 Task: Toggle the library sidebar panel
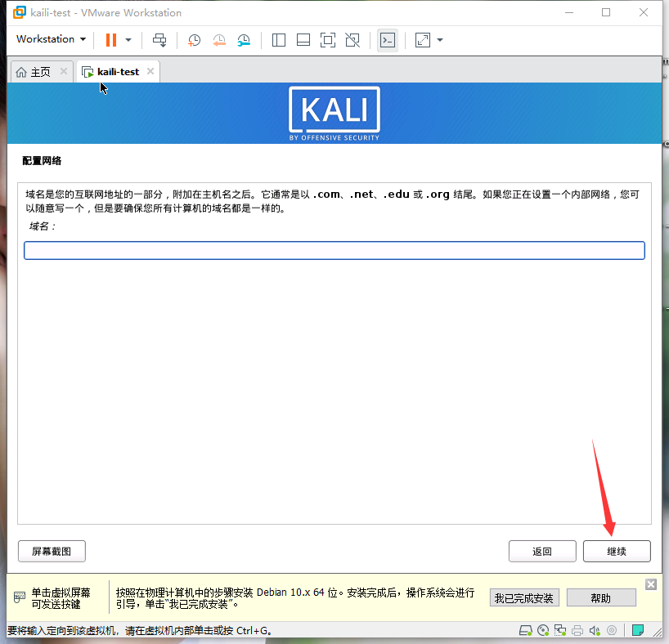click(278, 39)
